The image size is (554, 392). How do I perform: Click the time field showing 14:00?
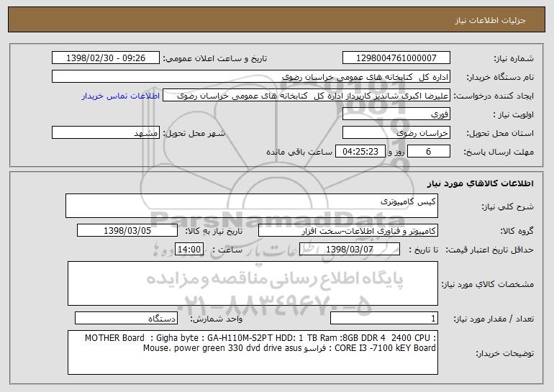tap(189, 249)
